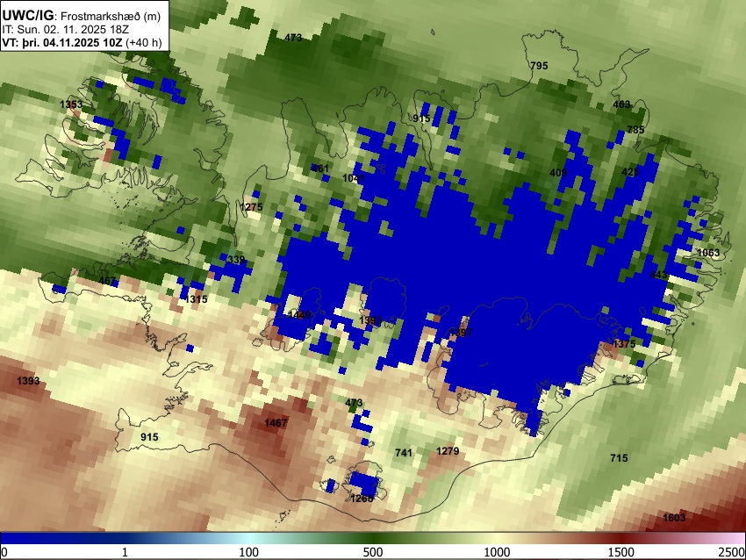Select the 425 value label
The height and width of the screenshot is (560, 746).
pos(630,172)
